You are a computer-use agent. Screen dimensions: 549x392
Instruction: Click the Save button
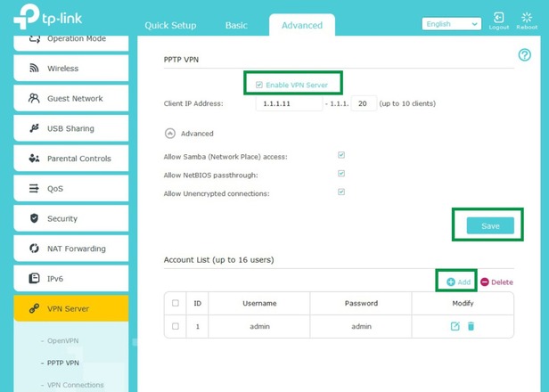[x=490, y=226]
